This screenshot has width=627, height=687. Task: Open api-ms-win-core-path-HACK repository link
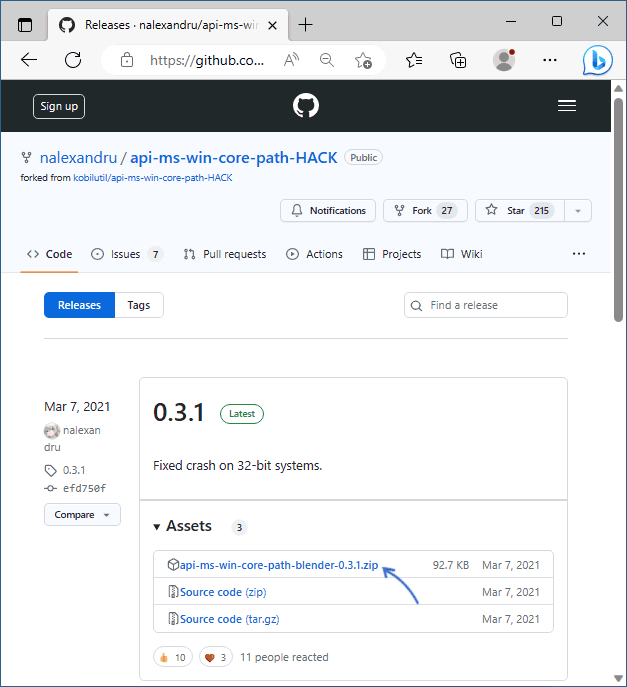click(x=234, y=157)
